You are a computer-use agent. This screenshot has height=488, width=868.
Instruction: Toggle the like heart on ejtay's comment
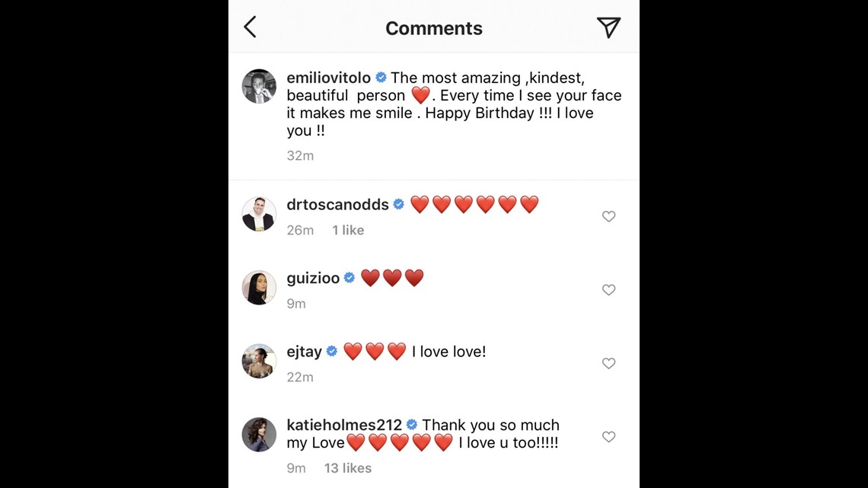[x=608, y=363]
